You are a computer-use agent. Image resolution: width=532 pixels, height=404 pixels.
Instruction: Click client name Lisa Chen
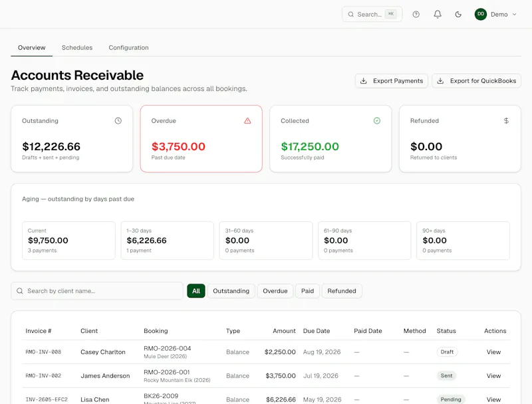click(x=95, y=399)
